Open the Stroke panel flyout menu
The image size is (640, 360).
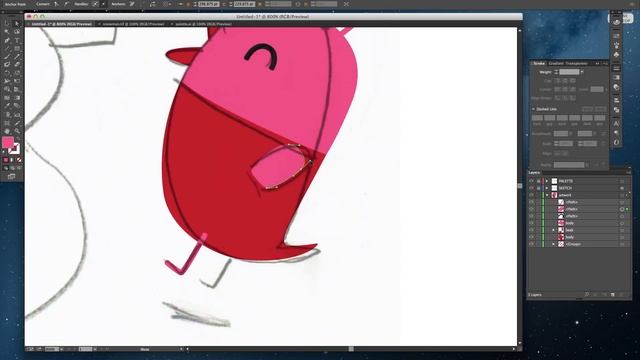[x=605, y=63]
